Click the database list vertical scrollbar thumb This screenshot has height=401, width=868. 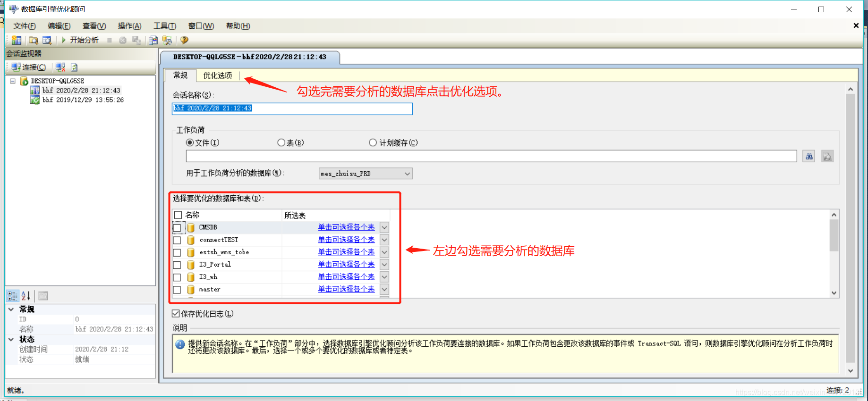pos(834,235)
